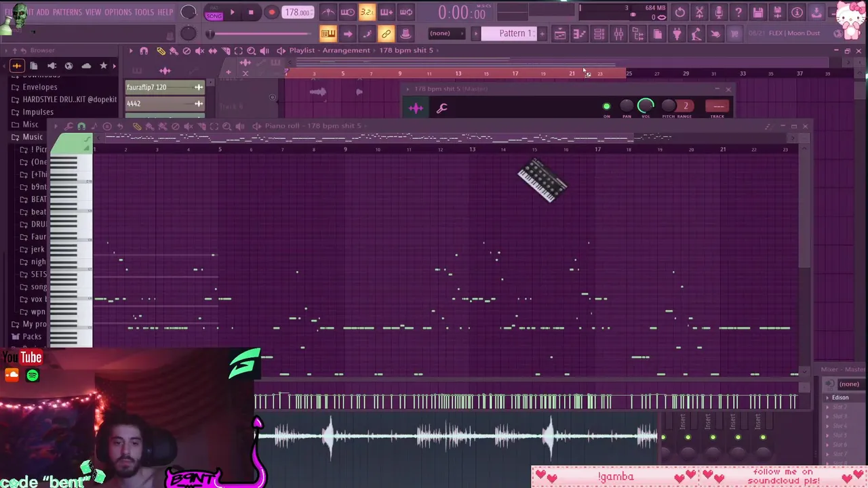Open the VIEW menu
The image size is (868, 488).
click(x=93, y=12)
